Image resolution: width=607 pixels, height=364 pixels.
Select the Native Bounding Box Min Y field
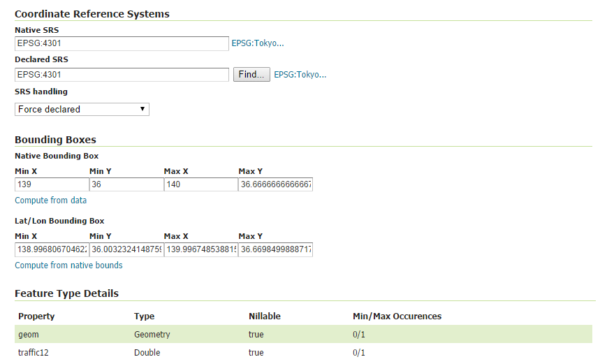(x=126, y=184)
